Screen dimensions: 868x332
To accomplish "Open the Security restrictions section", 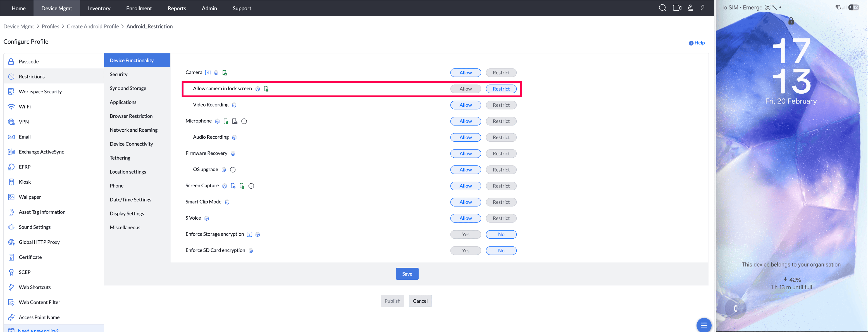I will click(x=119, y=75).
